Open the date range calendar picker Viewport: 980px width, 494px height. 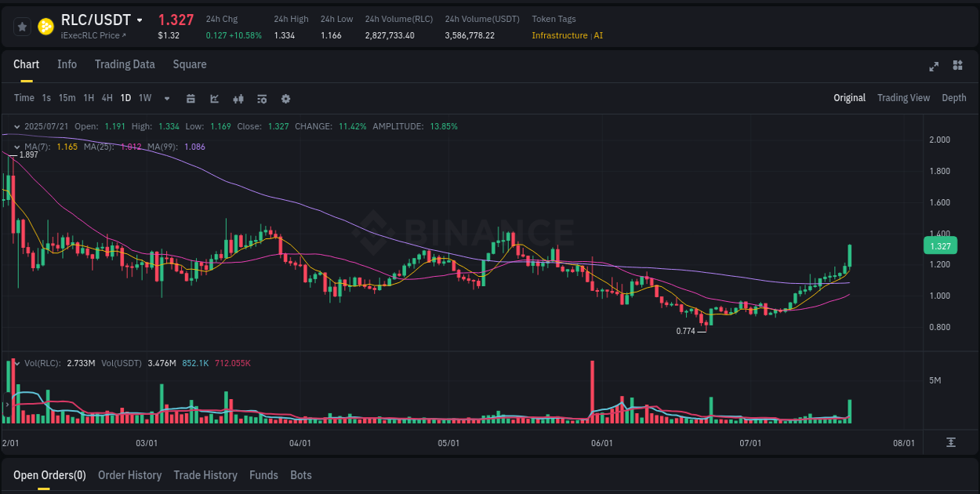click(191, 98)
